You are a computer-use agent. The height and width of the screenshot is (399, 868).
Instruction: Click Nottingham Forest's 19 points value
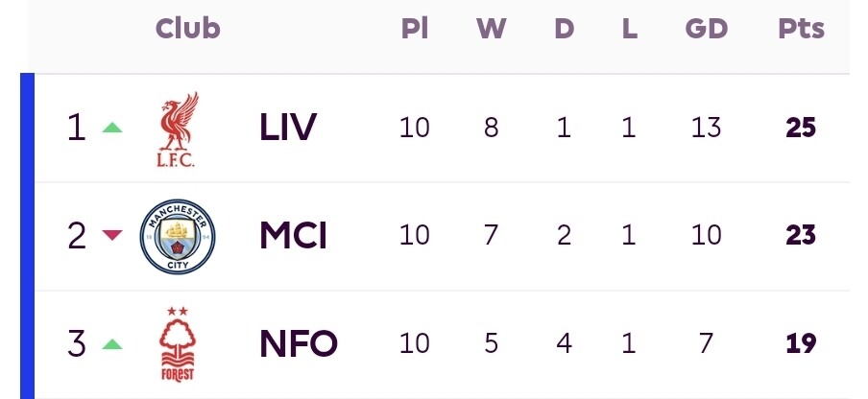coord(801,342)
